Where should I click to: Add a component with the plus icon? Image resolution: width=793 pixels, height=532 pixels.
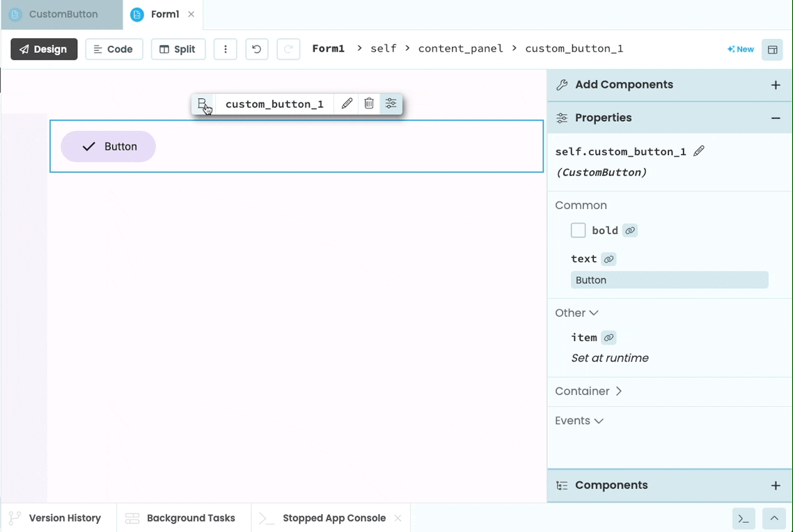(x=775, y=84)
